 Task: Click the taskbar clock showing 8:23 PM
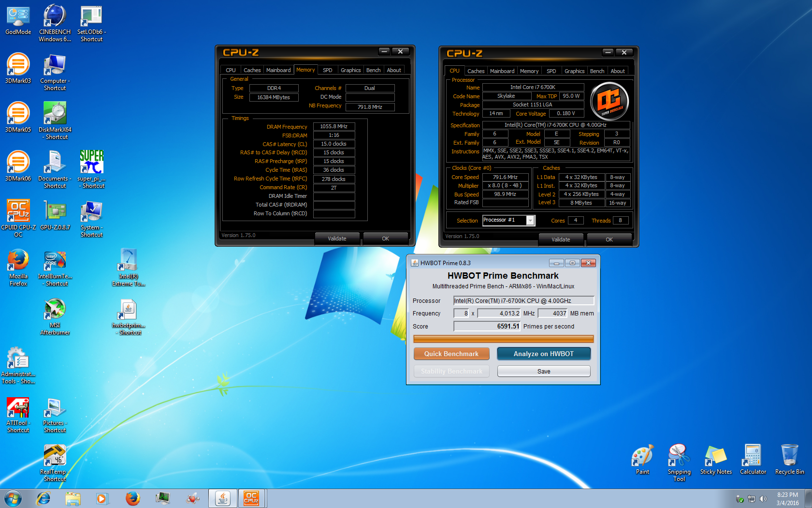(x=787, y=499)
